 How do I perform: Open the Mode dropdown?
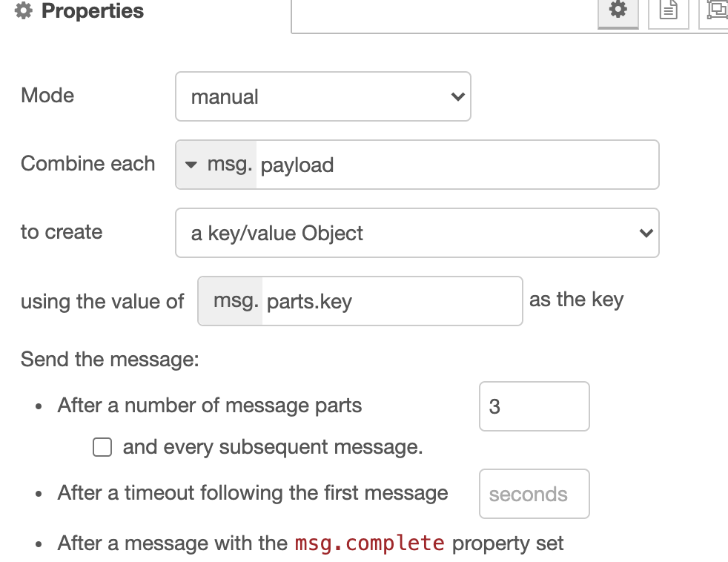click(322, 96)
